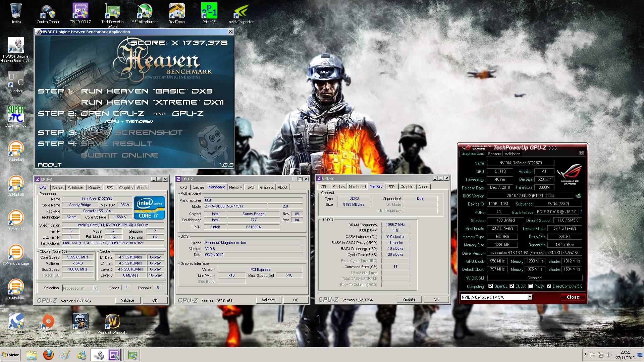The height and width of the screenshot is (362, 644).
Task: Click the network icon in system tray
Action: (x=601, y=355)
